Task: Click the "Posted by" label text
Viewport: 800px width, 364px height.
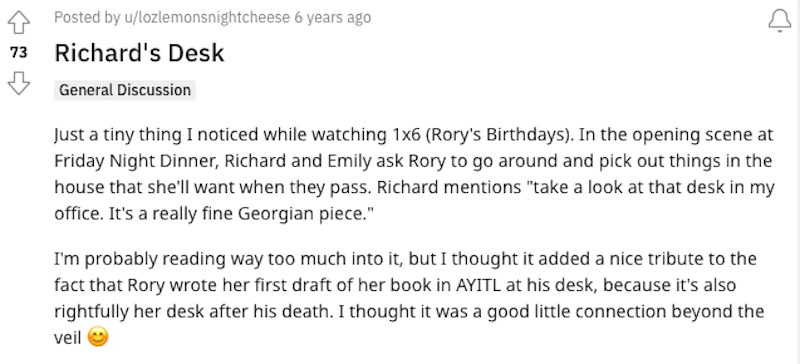Action: coord(87,18)
